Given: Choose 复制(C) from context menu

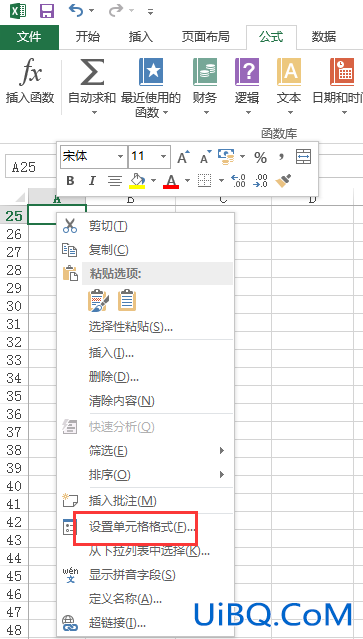Looking at the screenshot, I should (145, 250).
